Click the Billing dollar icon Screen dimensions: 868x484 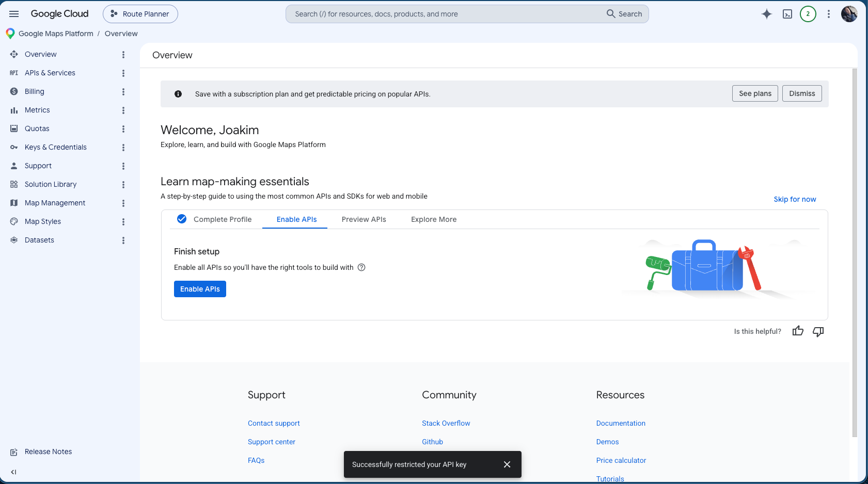(x=14, y=91)
